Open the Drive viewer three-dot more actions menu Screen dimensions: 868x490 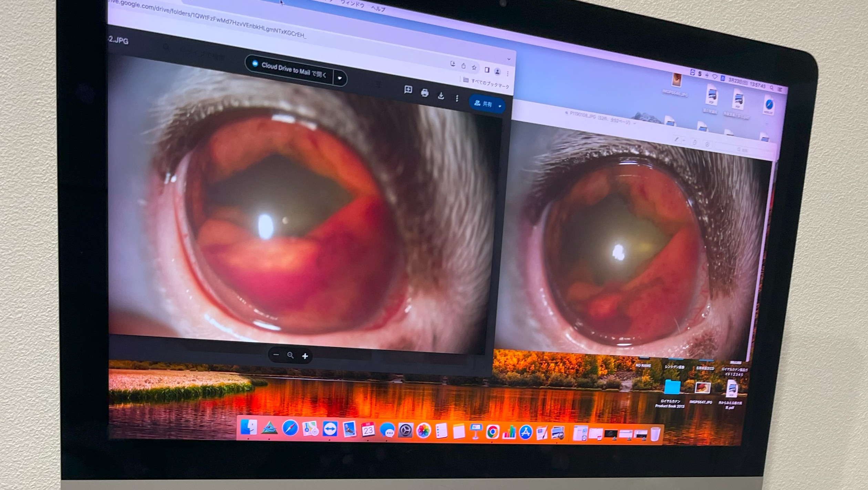pyautogui.click(x=457, y=98)
